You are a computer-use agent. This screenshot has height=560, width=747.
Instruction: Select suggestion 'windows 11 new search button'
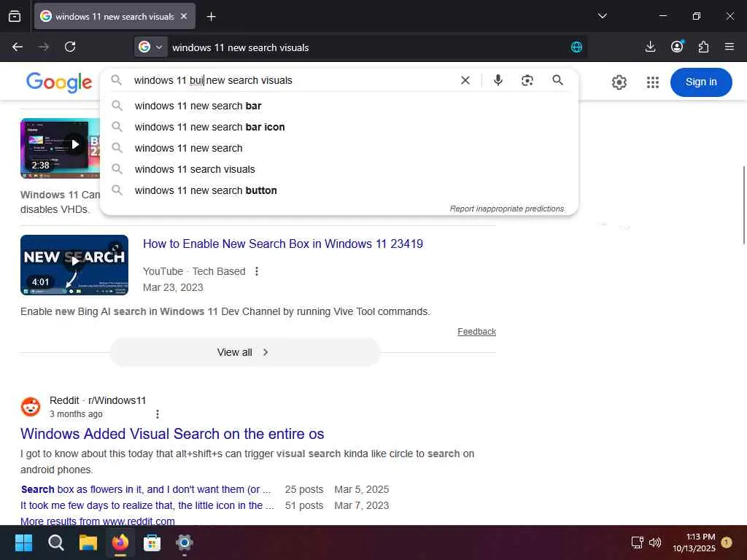click(x=339, y=190)
